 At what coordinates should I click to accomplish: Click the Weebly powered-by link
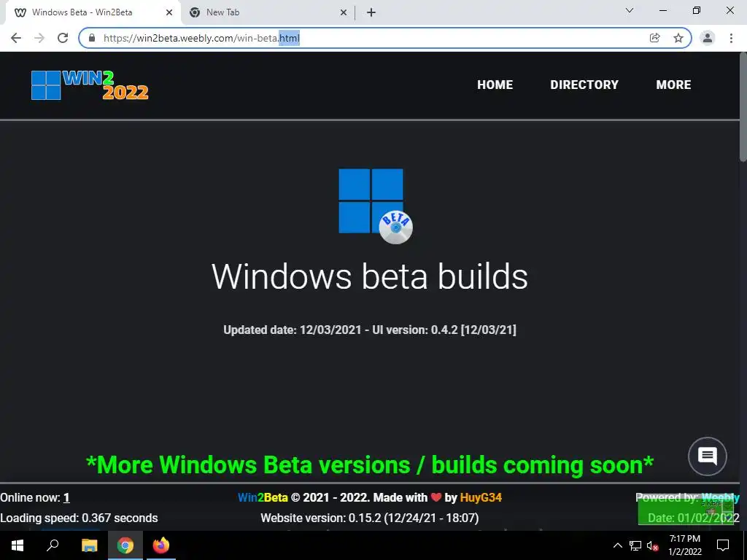(720, 497)
